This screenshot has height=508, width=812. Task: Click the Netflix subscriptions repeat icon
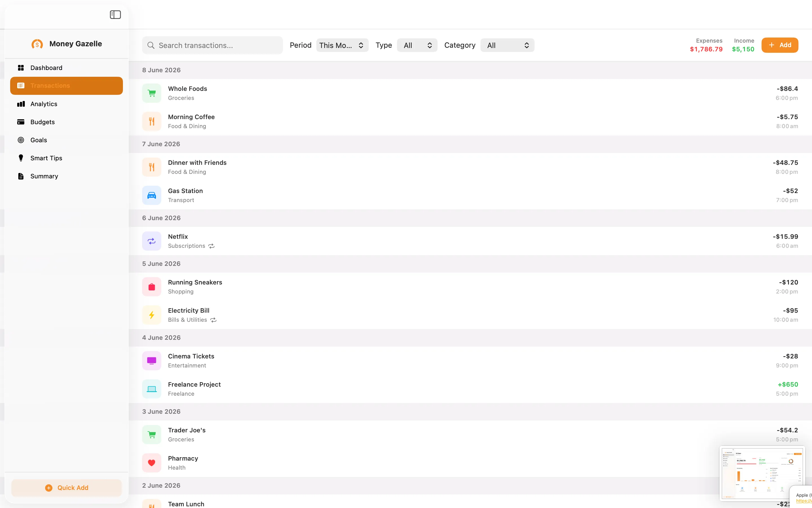[152, 241]
